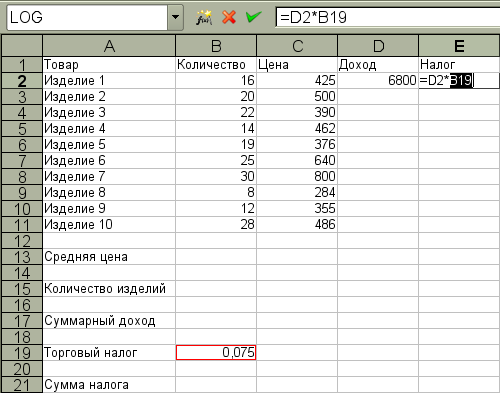Click price cell with value 284

coord(297,193)
